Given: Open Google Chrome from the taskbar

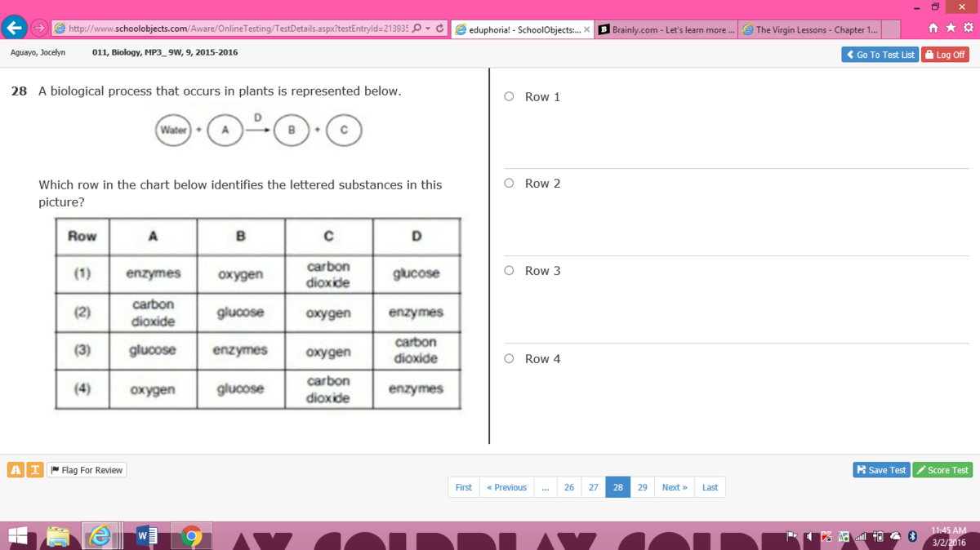Looking at the screenshot, I should pos(192,536).
